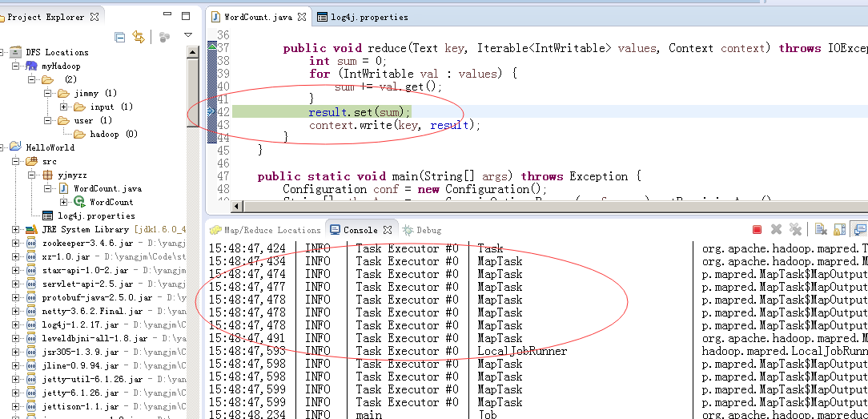868x419 pixels.
Task: Click the grayed working set icon
Action: (x=164, y=37)
